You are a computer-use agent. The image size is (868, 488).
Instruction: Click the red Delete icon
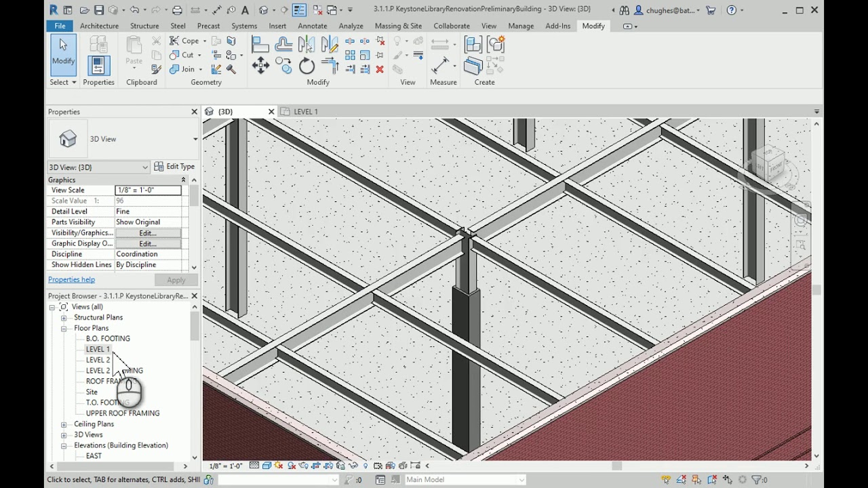coord(380,69)
